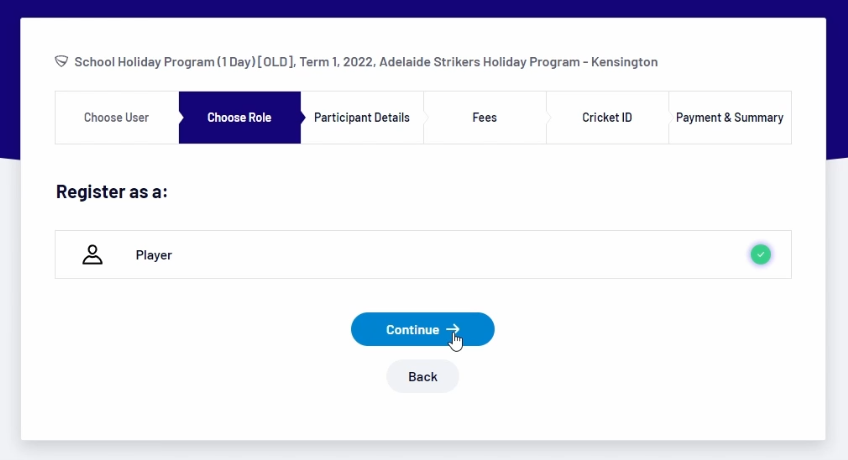Select the Choose Role step tab
The height and width of the screenshot is (460, 848).
point(239,118)
